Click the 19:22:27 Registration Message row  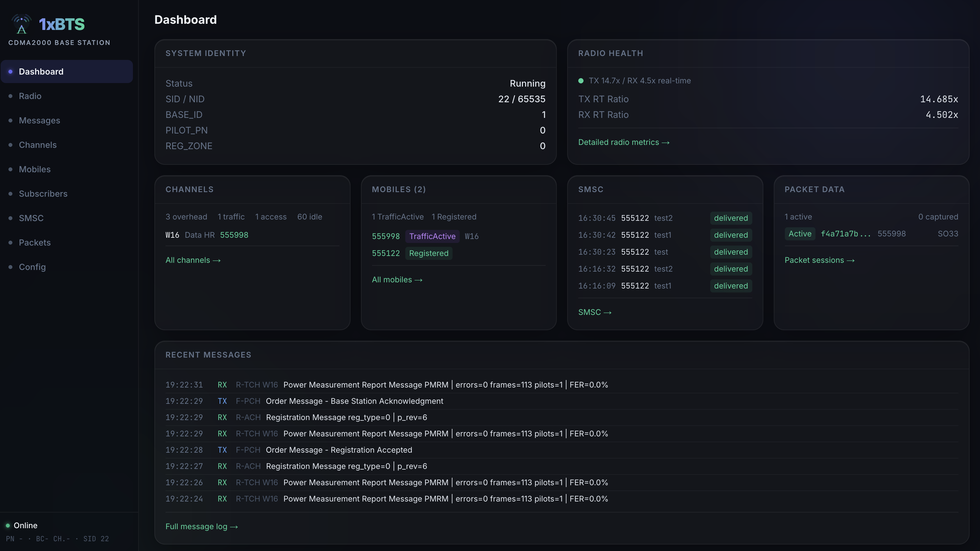[562, 466]
